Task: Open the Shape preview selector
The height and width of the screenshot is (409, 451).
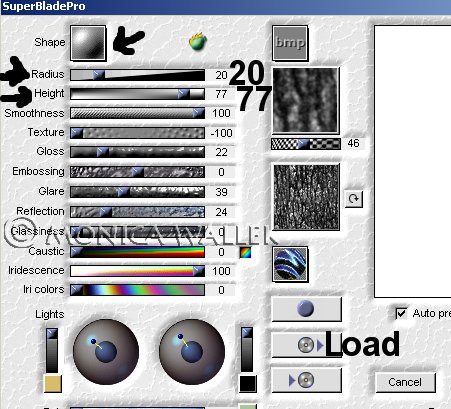Action: point(88,43)
